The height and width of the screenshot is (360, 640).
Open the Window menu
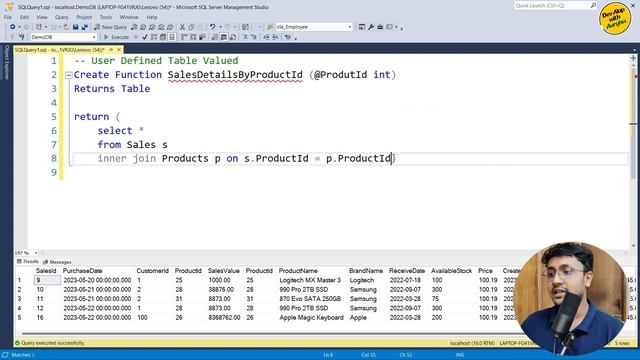(x=129, y=17)
